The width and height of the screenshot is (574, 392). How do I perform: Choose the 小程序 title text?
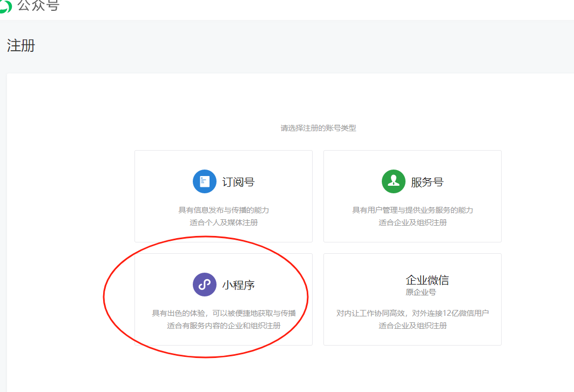click(238, 285)
